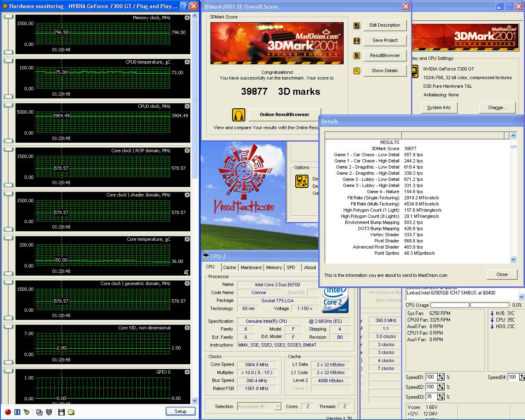Click the Details list scroll down arrow
Screen dimensions: 525x420
(x=513, y=259)
